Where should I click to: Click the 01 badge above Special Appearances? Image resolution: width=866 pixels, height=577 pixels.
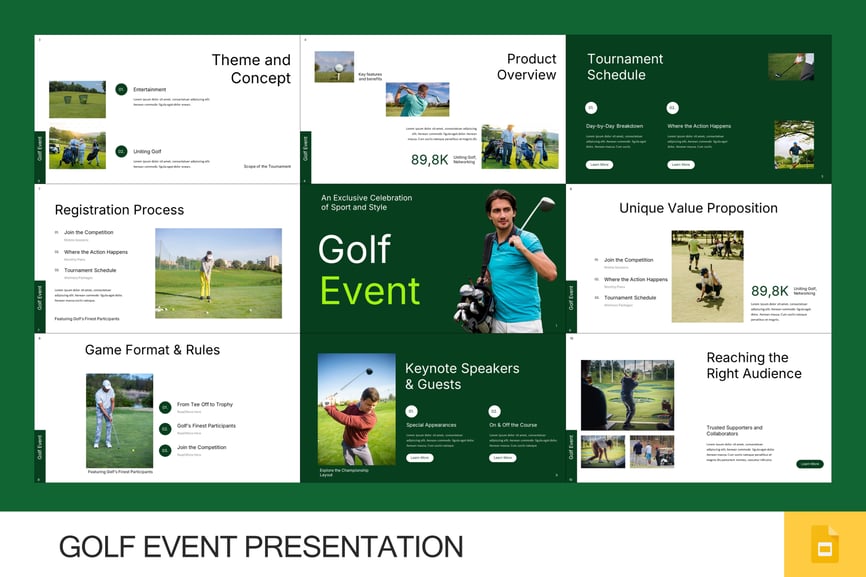tap(411, 411)
